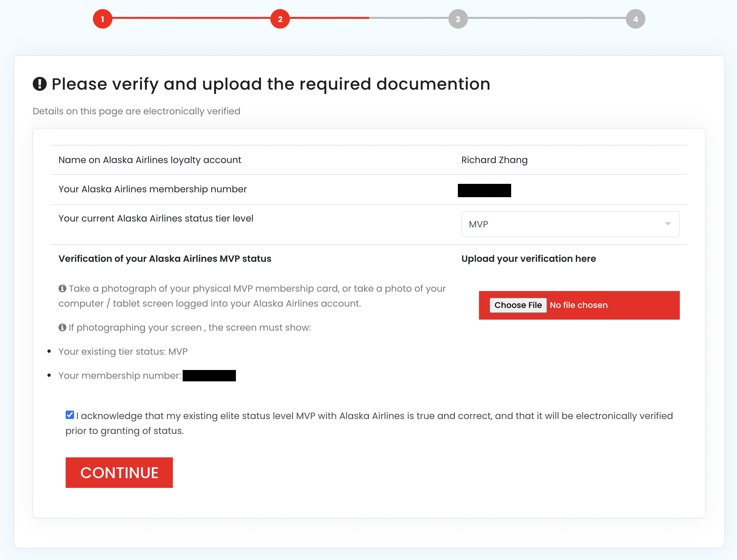Click 'Your existing tier status: MVP' bullet
The width and height of the screenshot is (737, 560).
(123, 352)
